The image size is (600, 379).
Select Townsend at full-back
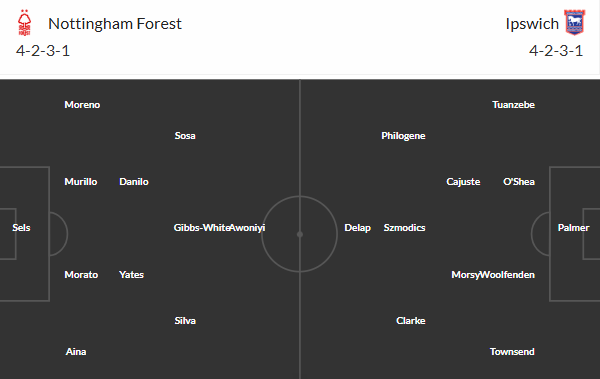pyautogui.click(x=512, y=351)
